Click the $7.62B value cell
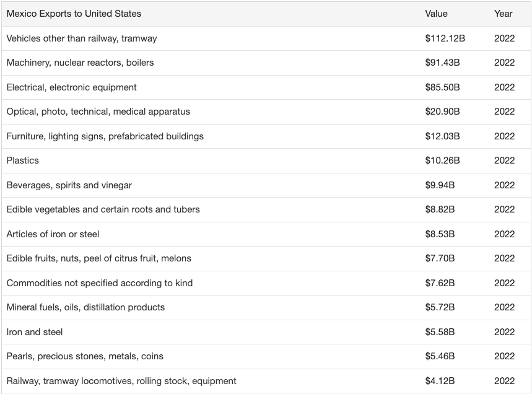532x394 pixels. [440, 283]
